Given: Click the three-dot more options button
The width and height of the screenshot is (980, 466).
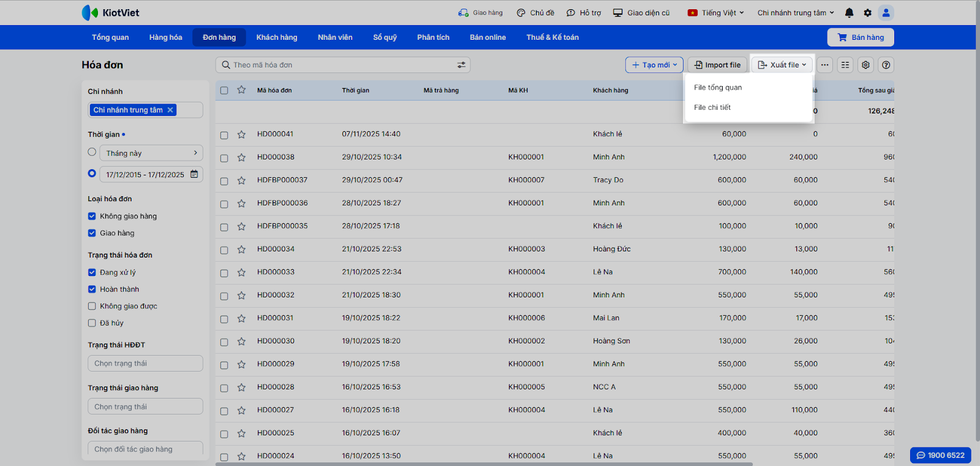Looking at the screenshot, I should click(825, 65).
